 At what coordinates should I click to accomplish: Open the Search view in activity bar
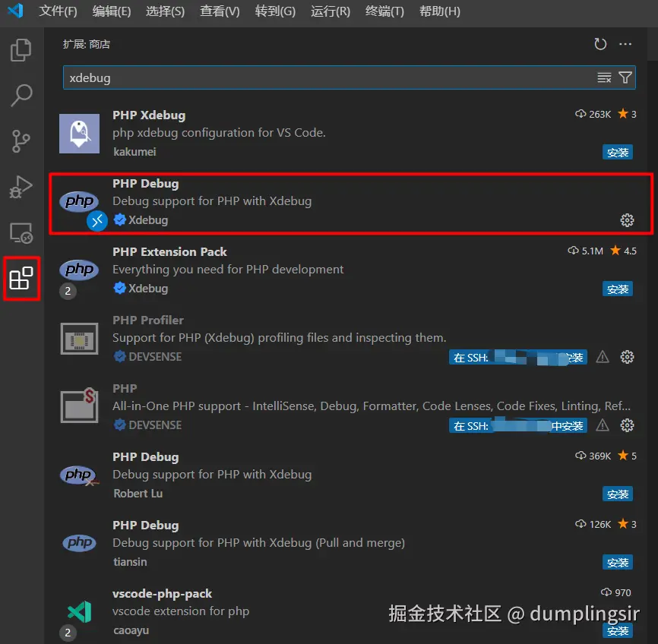(x=21, y=95)
